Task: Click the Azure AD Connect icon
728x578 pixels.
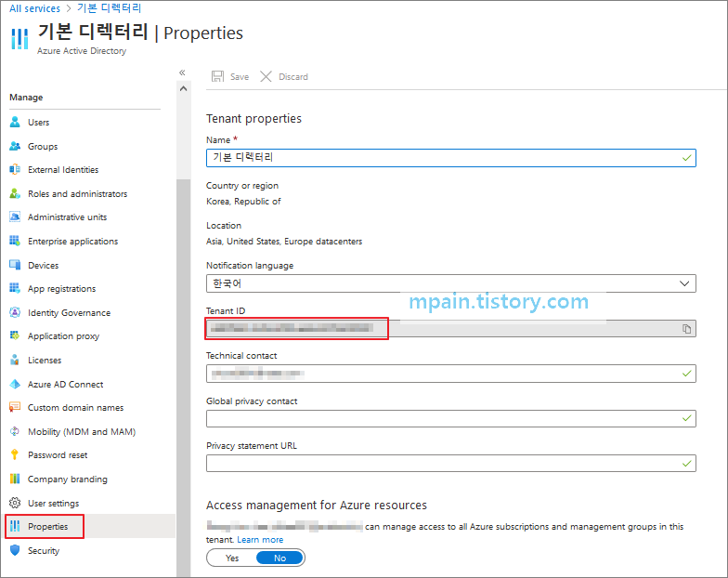Action: [15, 384]
